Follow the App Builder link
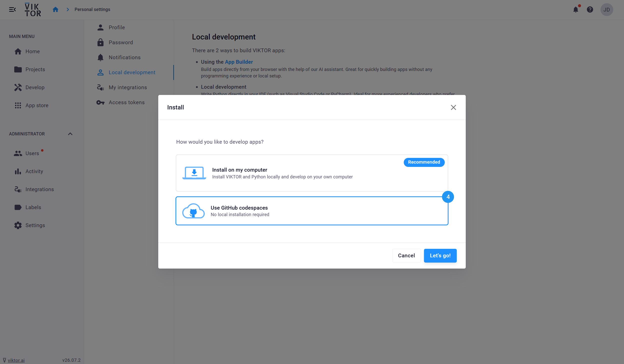The image size is (624, 364). pos(239,62)
